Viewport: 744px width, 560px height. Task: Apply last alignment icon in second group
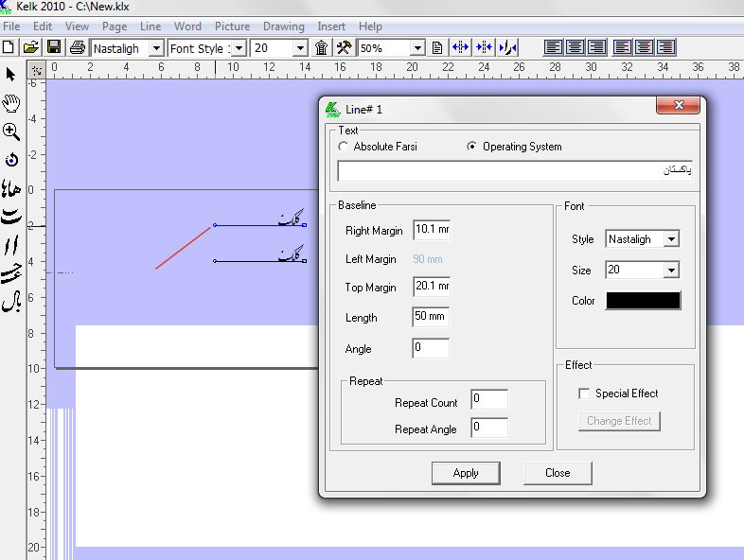[666, 47]
